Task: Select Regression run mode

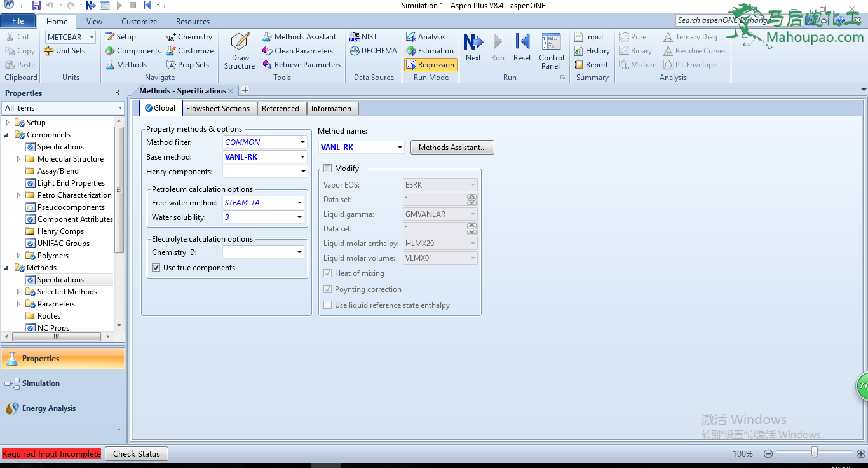Action: (430, 65)
